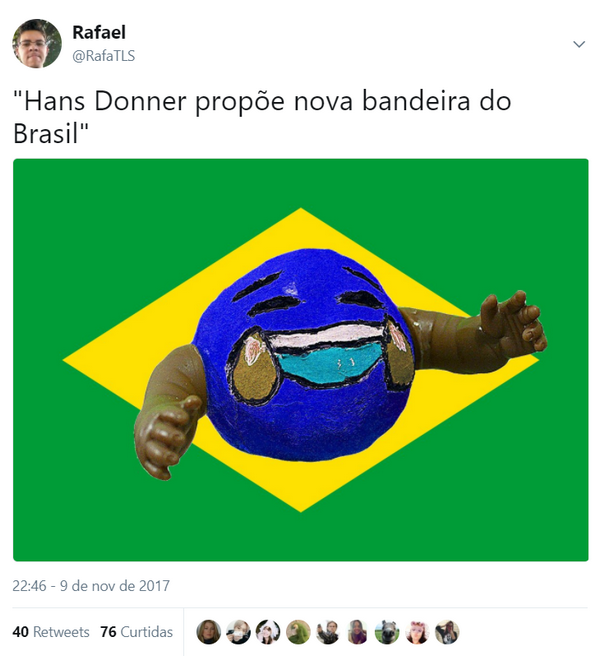This screenshot has width=600, height=656.
Task: Click the blue laughing emoji ball in image
Action: coord(303,356)
